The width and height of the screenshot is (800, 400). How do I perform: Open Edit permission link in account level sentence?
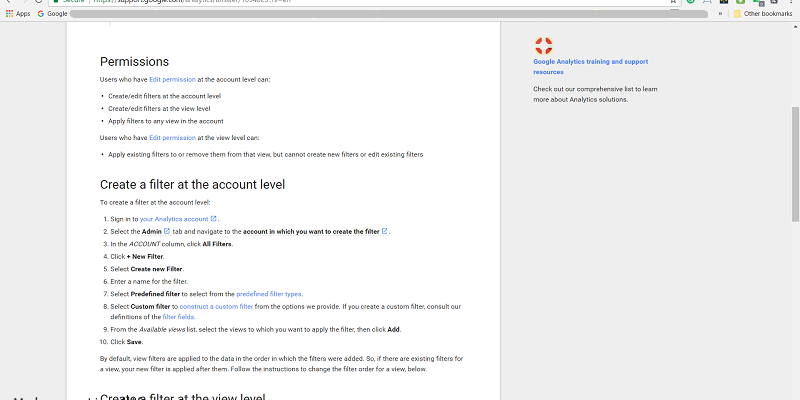[x=172, y=80]
